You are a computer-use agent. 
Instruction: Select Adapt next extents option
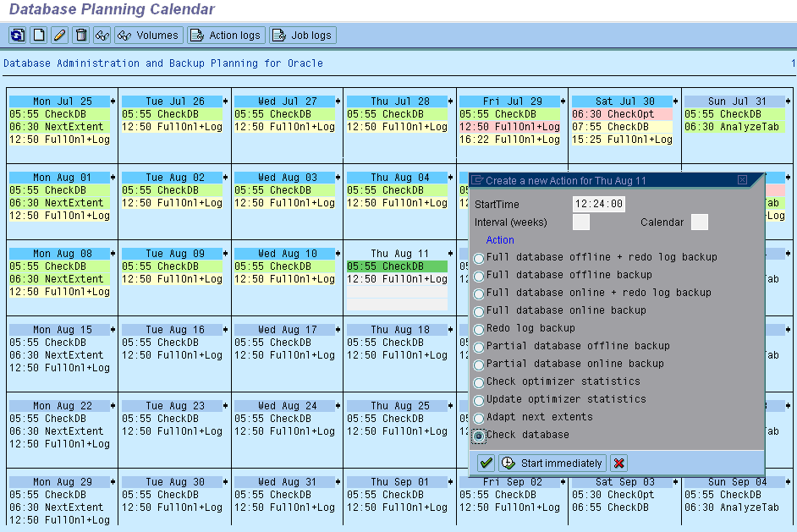point(479,418)
